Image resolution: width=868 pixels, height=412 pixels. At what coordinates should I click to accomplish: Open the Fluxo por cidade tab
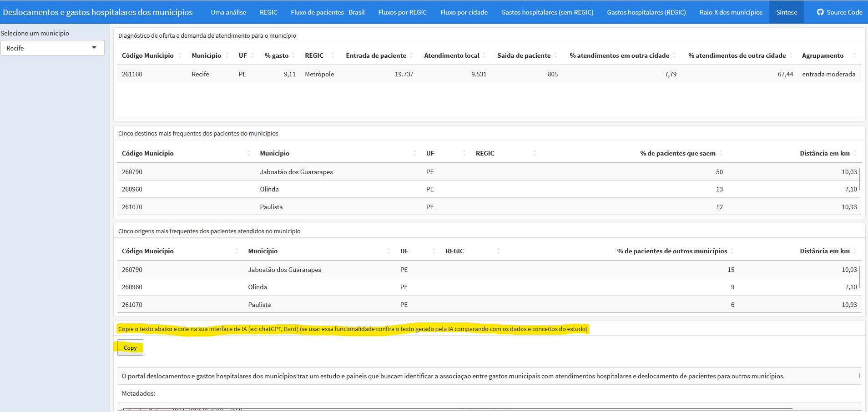[x=464, y=12]
